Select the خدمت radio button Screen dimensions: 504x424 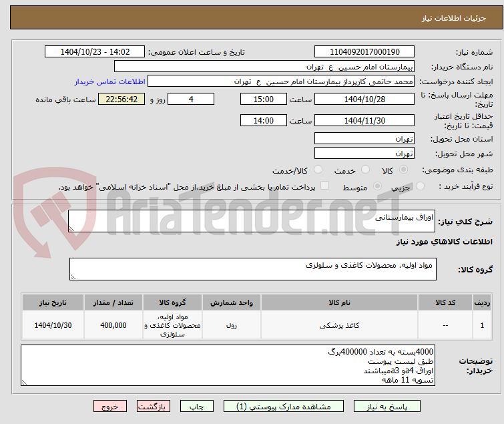coord(365,170)
